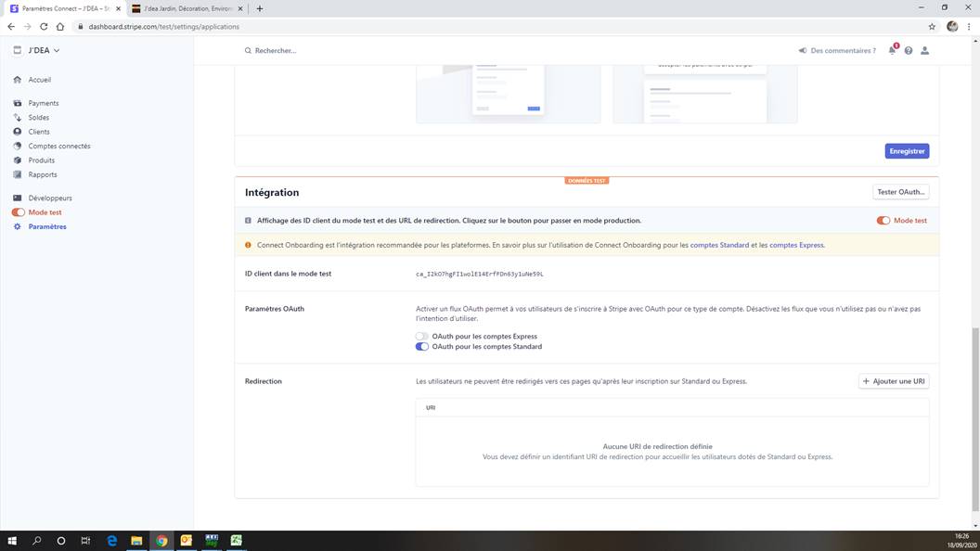Click the Accueil home icon

coord(18,80)
